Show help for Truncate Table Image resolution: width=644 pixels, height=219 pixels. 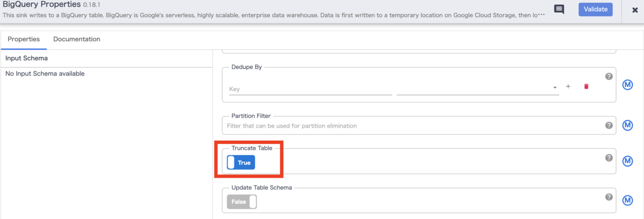tap(609, 158)
